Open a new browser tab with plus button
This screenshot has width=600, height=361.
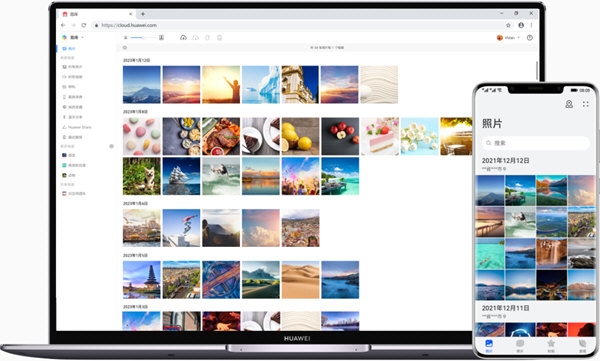(143, 14)
